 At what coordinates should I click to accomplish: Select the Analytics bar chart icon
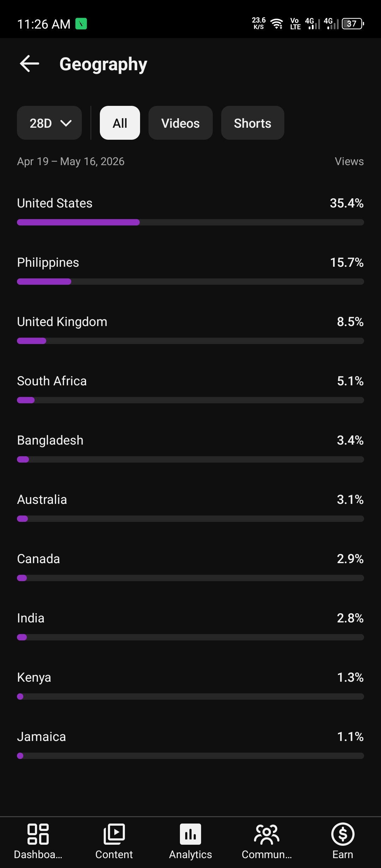pyautogui.click(x=190, y=834)
